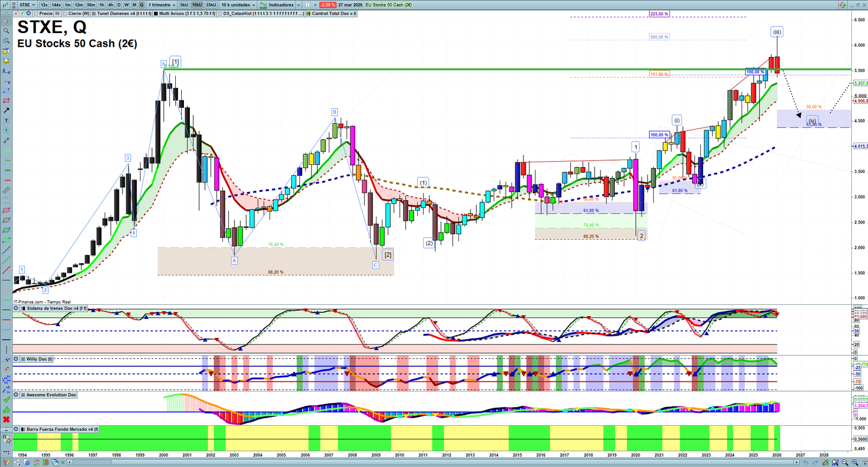Select the (iii) wave label on chart

point(777,32)
